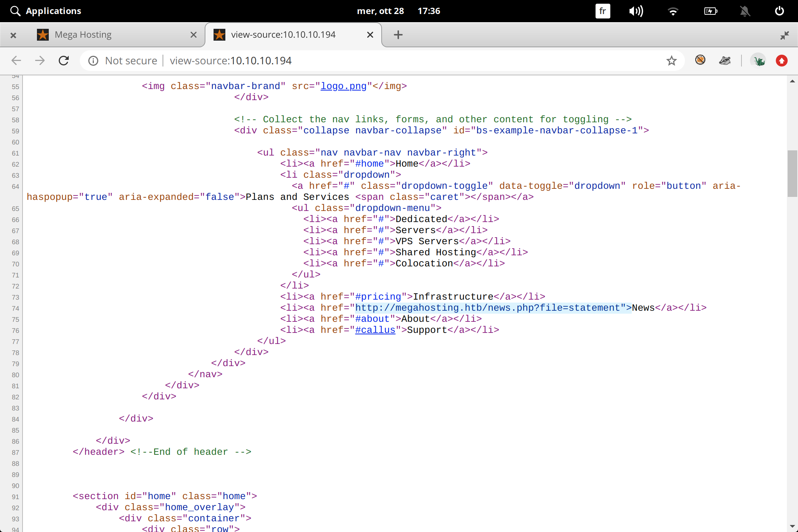Screen dimensions: 798x532
Task: Click the red upload-arrow extension icon
Action: [781, 60]
